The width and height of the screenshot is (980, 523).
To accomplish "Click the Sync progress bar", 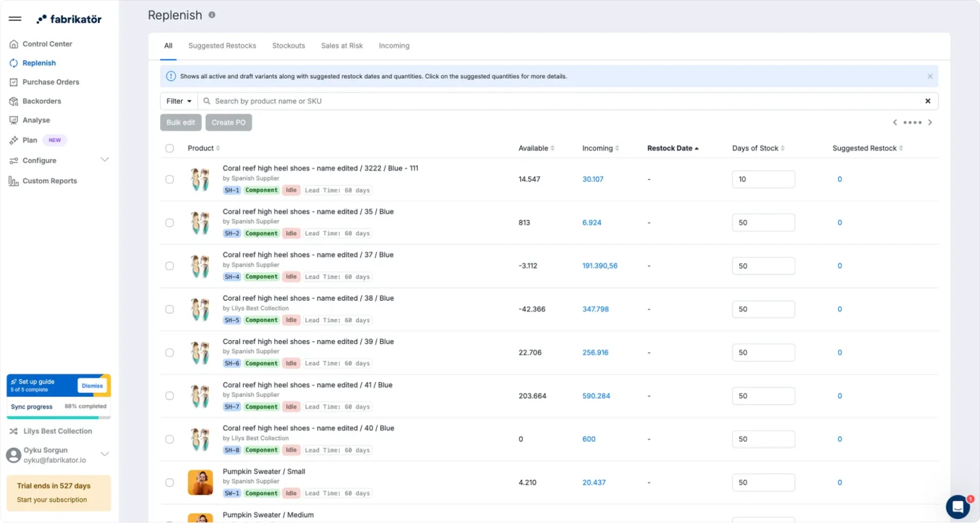I will tap(59, 417).
